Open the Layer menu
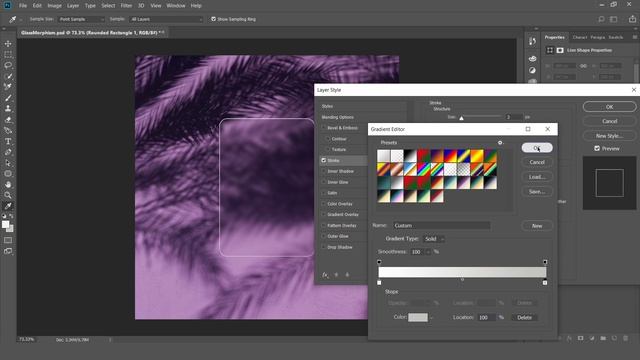This screenshot has height=360, width=640. click(73, 6)
